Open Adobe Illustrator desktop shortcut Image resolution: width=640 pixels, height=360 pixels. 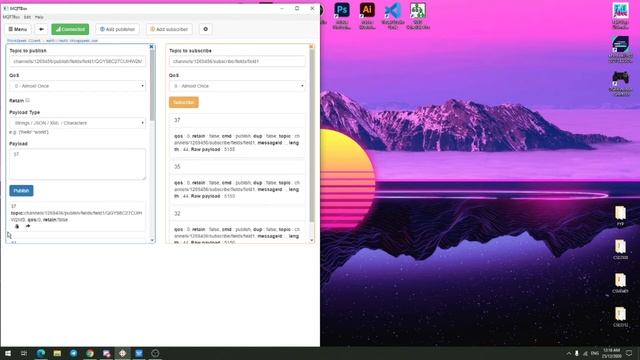(367, 16)
